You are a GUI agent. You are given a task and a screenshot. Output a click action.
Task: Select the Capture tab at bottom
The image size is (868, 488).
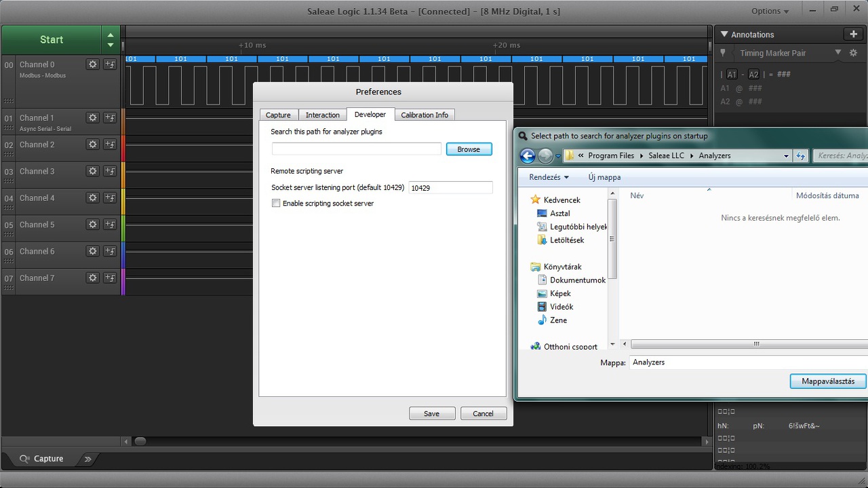click(x=42, y=459)
